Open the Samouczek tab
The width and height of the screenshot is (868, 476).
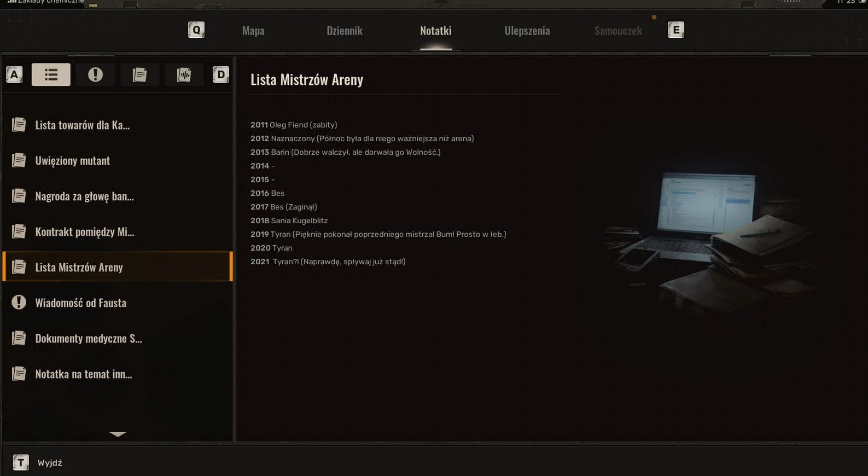click(x=618, y=31)
